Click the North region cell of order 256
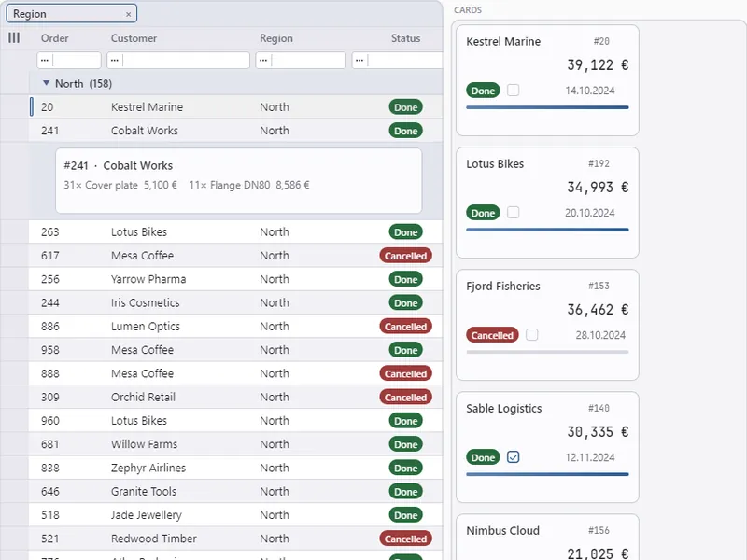 (274, 279)
